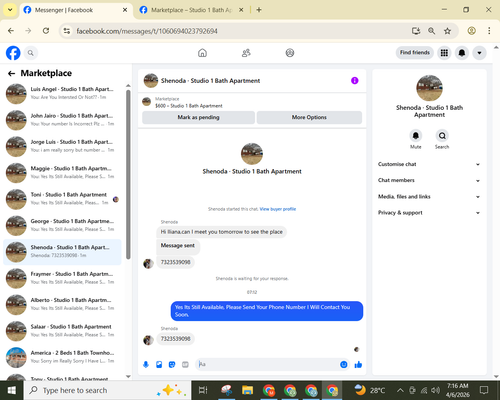The width and height of the screenshot is (500, 400).
Task: Open the install app icon in address bar
Action: pyautogui.click(x=416, y=31)
